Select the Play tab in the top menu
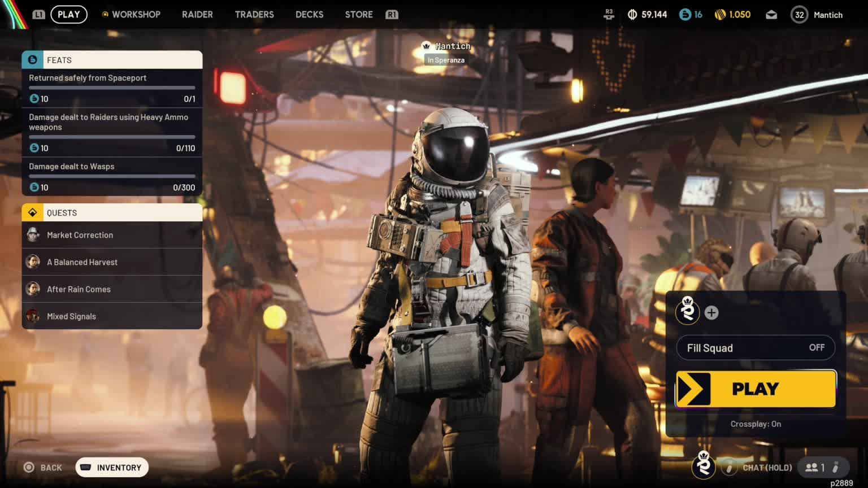Viewport: 868px width, 488px height. coord(69,14)
